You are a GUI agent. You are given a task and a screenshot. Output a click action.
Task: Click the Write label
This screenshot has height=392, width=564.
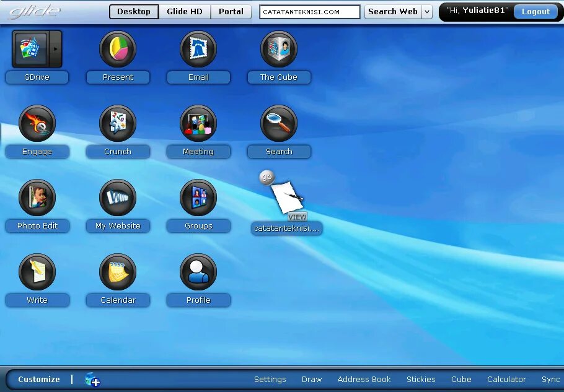point(37,300)
